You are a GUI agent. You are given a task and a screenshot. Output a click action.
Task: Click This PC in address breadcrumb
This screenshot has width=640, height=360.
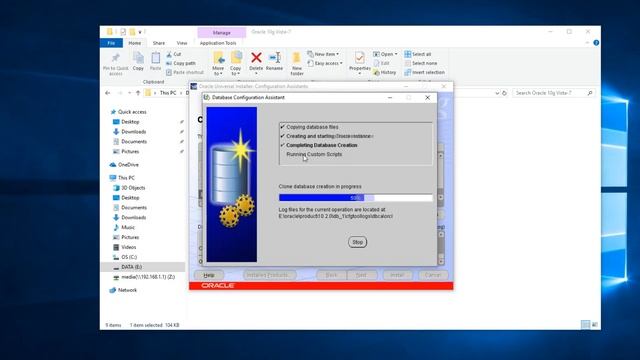click(x=168, y=93)
